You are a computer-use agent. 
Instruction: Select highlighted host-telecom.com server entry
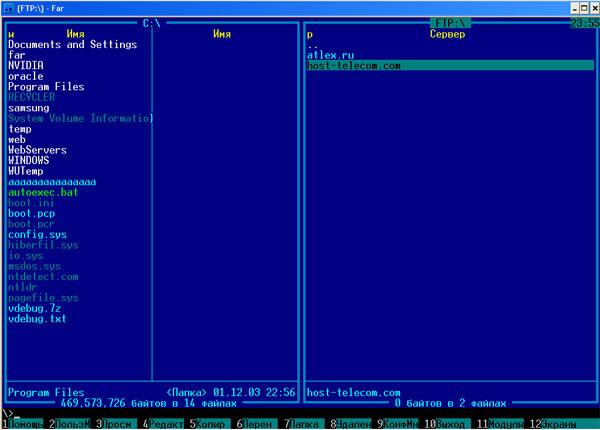coord(450,66)
